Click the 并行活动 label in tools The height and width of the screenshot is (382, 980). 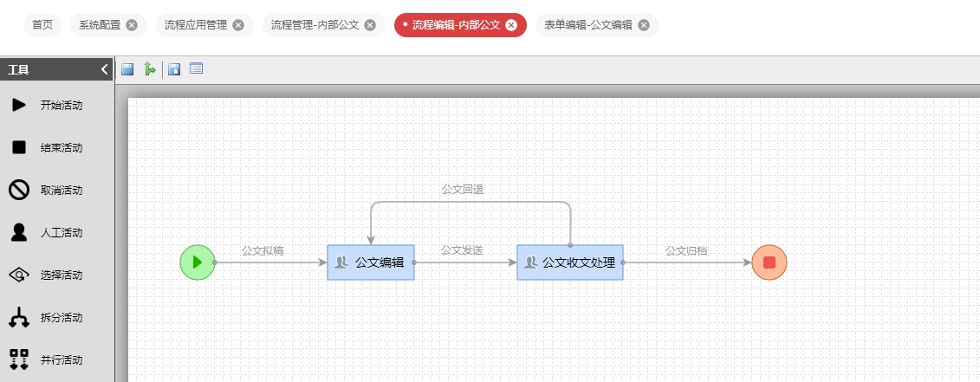[x=62, y=360]
